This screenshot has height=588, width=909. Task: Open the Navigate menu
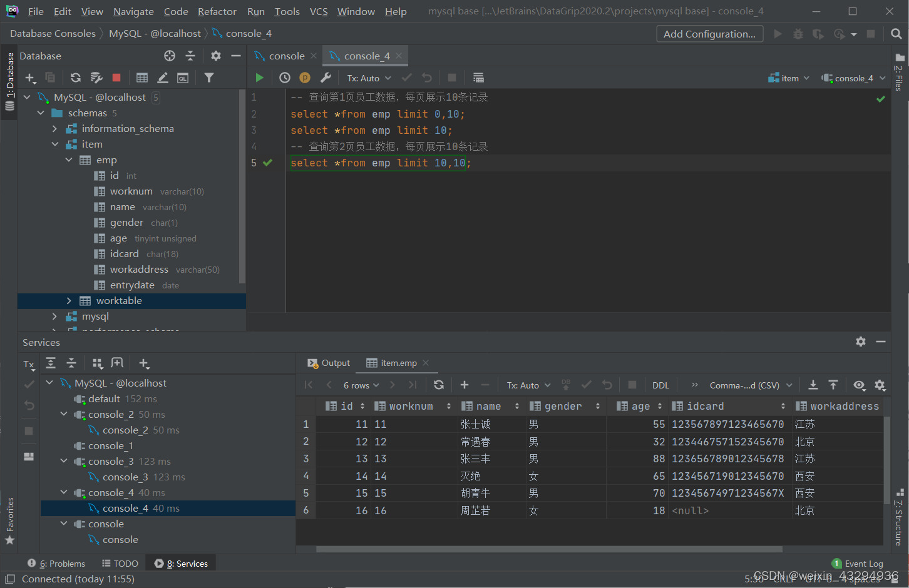point(133,11)
